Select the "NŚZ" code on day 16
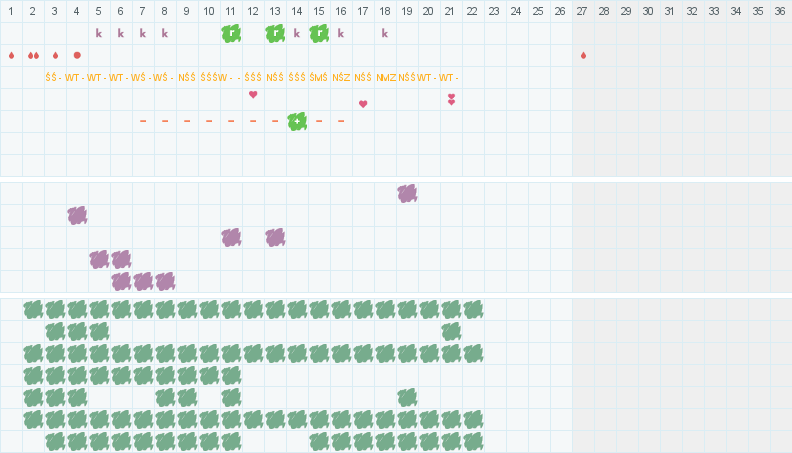Viewport: 792px width, 453px height. click(341, 77)
